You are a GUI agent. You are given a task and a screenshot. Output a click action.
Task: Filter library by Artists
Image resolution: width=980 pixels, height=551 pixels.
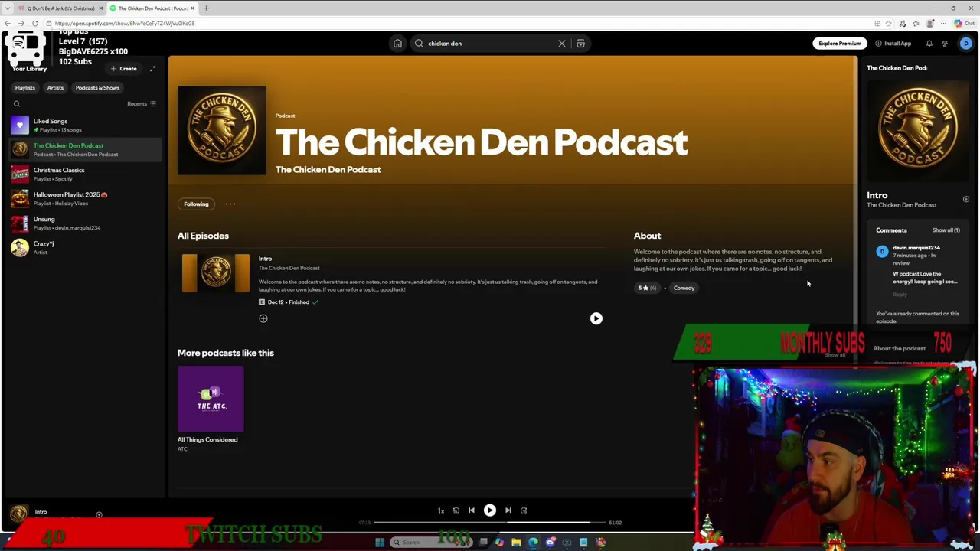[x=55, y=88]
